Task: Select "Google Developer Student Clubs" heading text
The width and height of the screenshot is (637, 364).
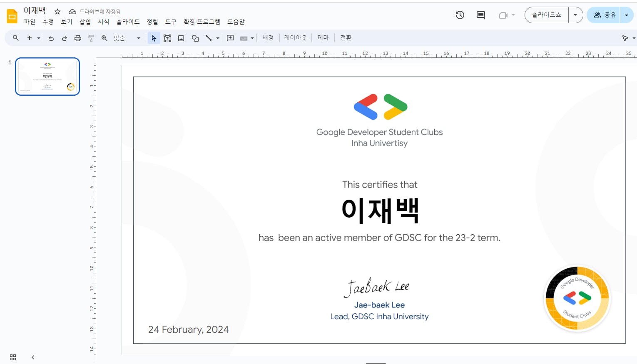Action: click(x=379, y=132)
